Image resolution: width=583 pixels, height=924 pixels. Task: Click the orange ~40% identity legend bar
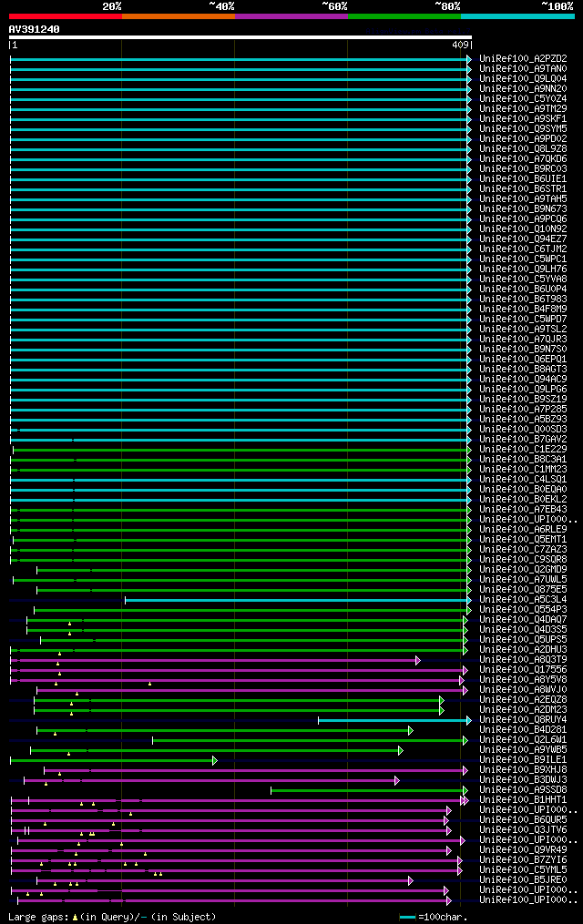click(179, 16)
